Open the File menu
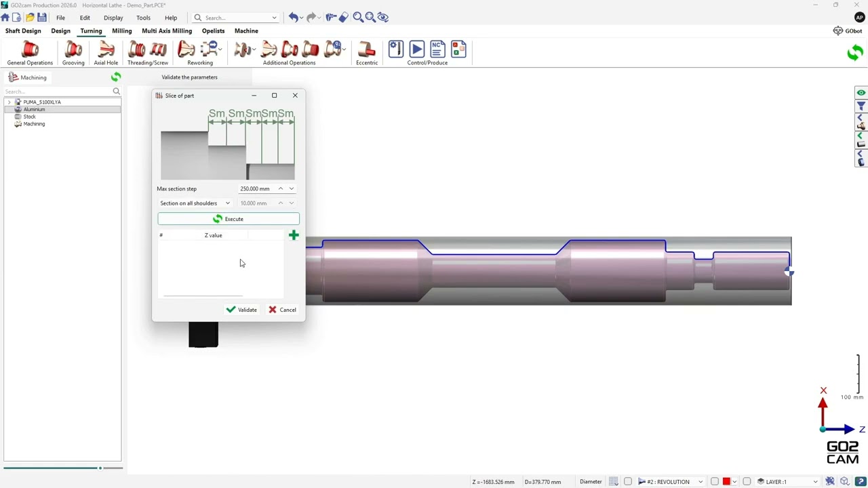The width and height of the screenshot is (868, 488). point(60,18)
